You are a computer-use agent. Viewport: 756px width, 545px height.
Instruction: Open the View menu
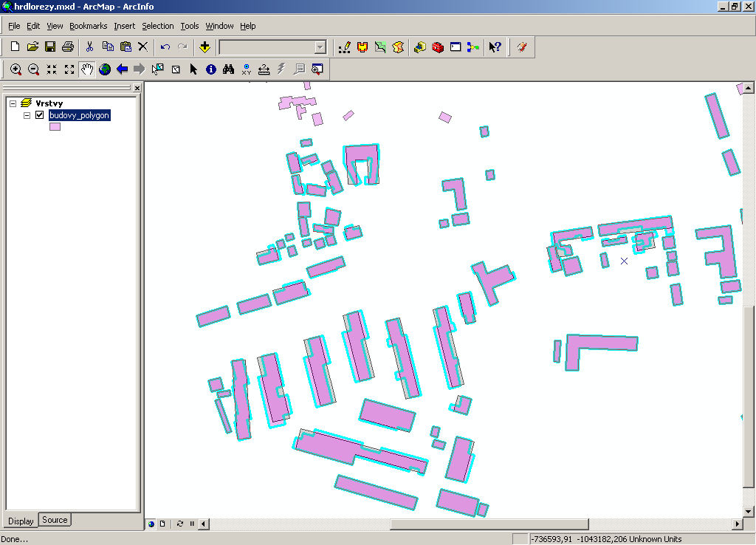click(55, 26)
